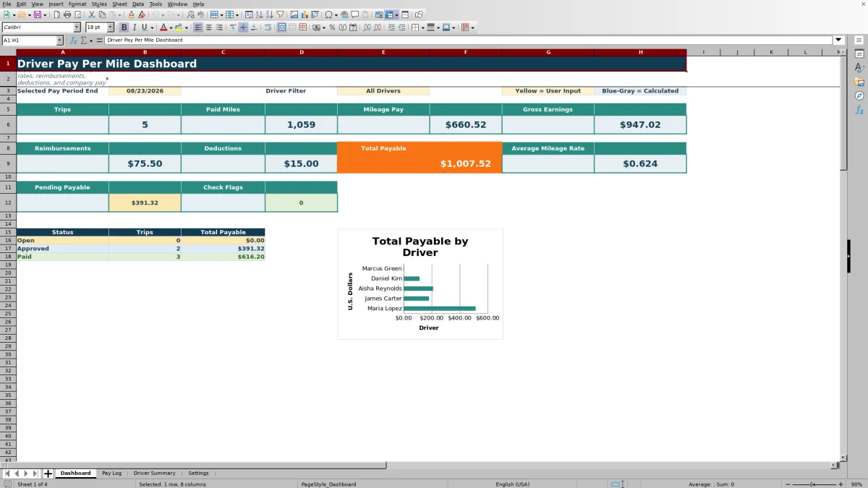Click the Insert Image icon
The width and height of the screenshot is (868, 488).
tap(294, 14)
